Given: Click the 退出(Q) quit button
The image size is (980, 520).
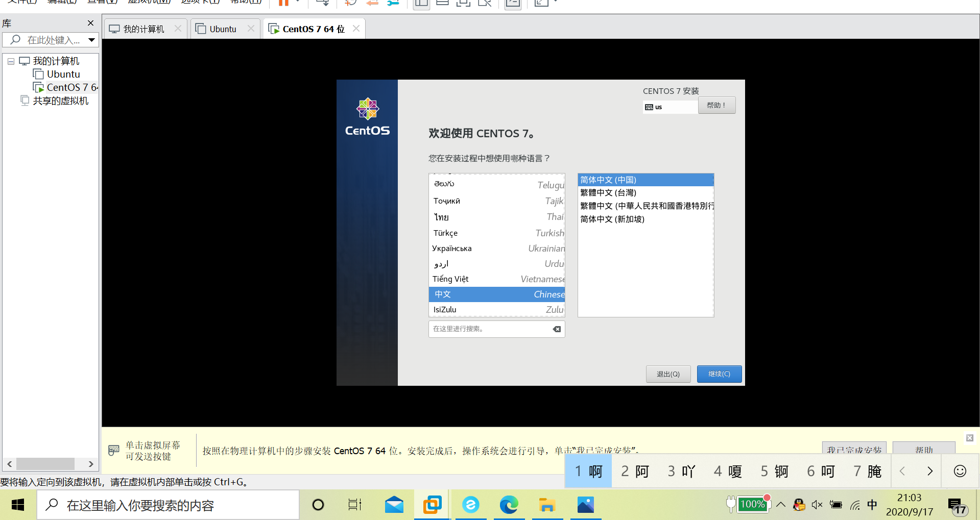Looking at the screenshot, I should (668, 374).
